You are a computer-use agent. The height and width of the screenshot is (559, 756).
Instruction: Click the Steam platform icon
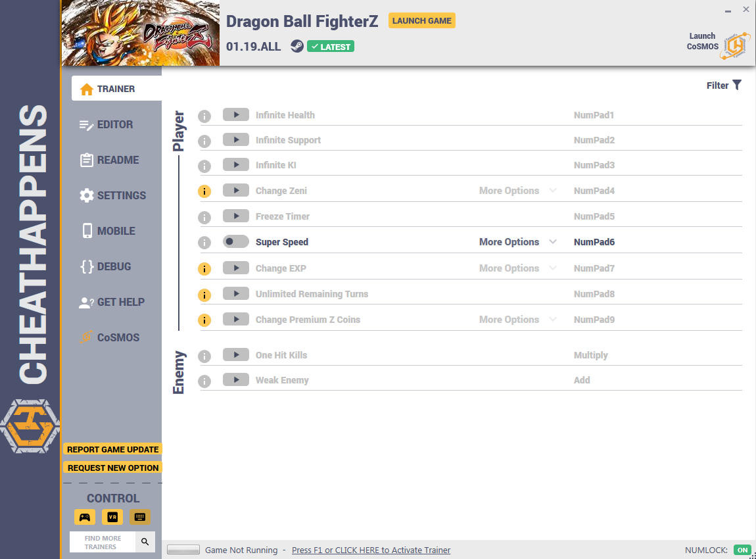pyautogui.click(x=297, y=46)
